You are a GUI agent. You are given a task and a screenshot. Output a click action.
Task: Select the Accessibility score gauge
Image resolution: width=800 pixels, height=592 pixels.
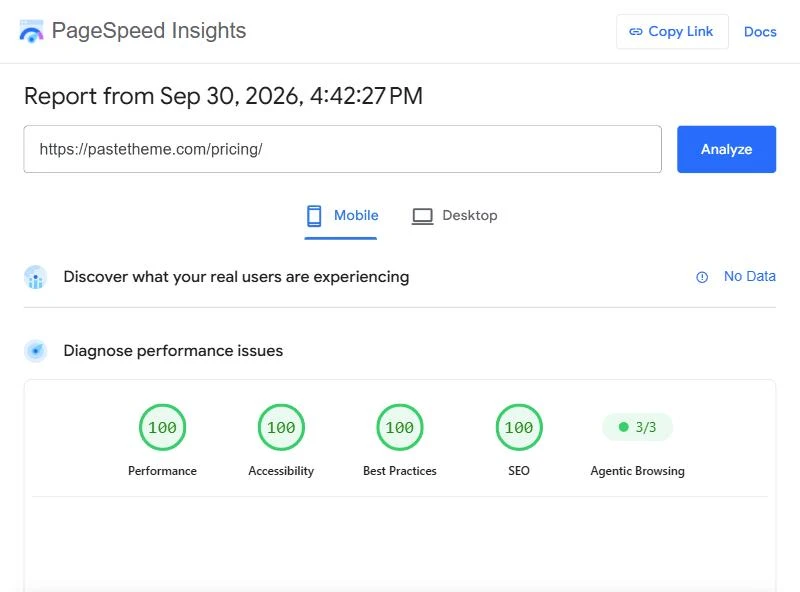[281, 427]
